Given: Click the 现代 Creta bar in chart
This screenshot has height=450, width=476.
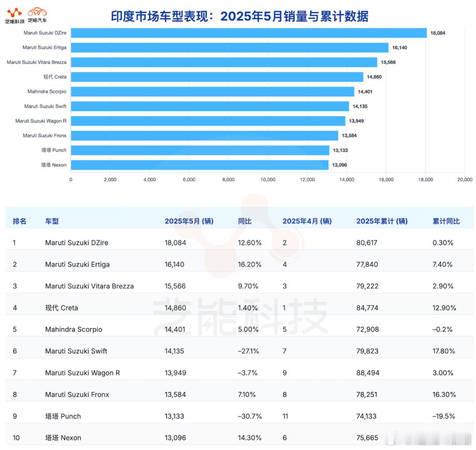Looking at the screenshot, I should pyautogui.click(x=217, y=77).
